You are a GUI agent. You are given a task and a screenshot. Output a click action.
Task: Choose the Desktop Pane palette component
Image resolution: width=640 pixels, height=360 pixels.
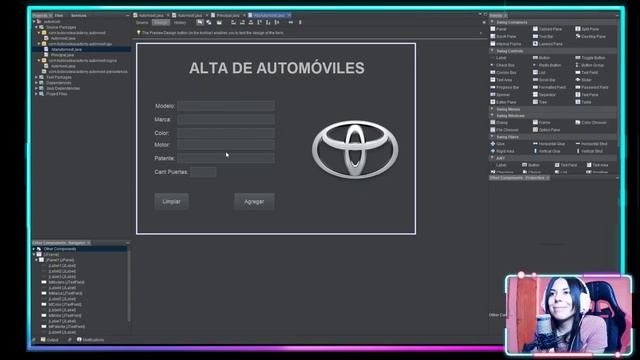click(590, 37)
